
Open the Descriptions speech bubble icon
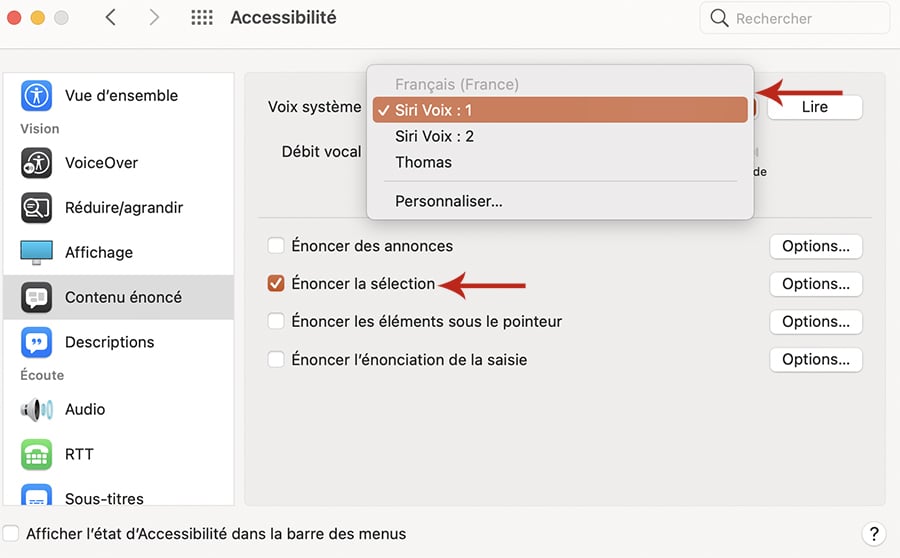(36, 342)
